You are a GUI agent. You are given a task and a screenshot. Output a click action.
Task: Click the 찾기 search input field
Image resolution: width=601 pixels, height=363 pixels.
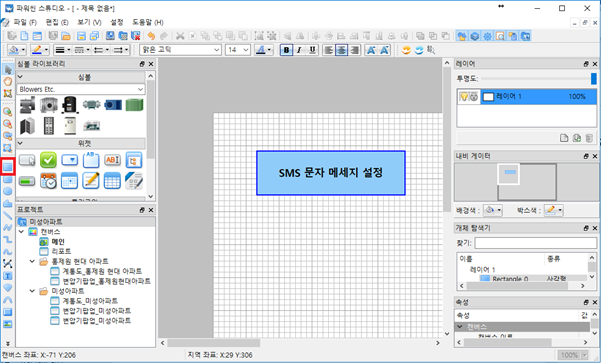point(535,243)
